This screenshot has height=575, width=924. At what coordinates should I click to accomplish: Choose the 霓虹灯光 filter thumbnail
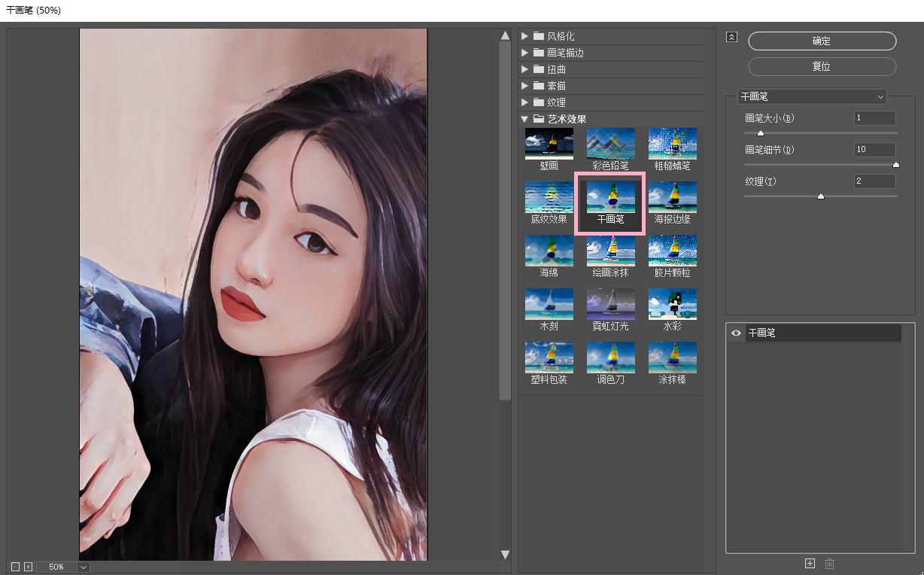[x=610, y=309]
